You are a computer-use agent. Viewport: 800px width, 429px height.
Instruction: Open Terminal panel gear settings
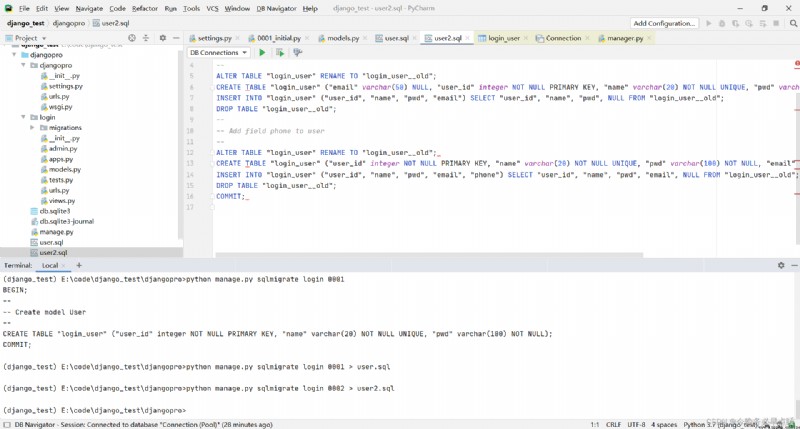pyautogui.click(x=781, y=265)
